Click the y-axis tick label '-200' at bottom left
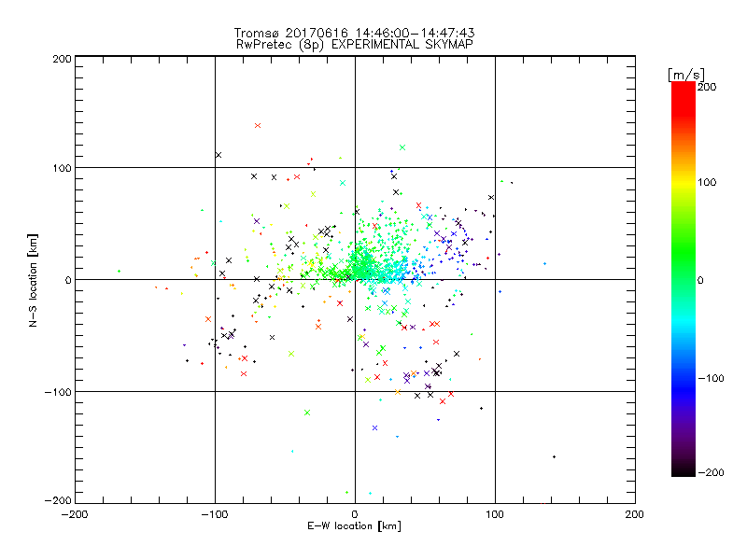Image resolution: width=747 pixels, height=560 pixels. [58, 500]
